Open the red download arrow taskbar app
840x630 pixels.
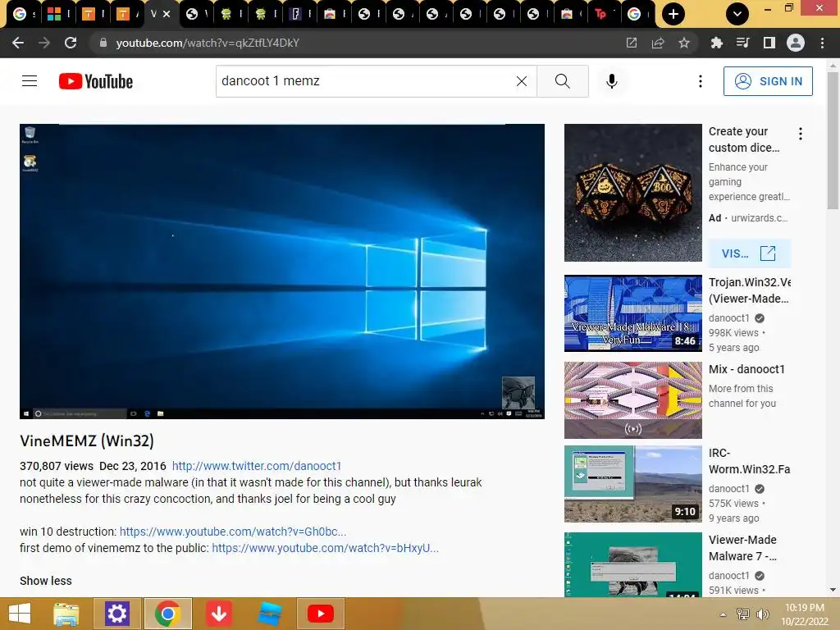pyautogui.click(x=218, y=614)
